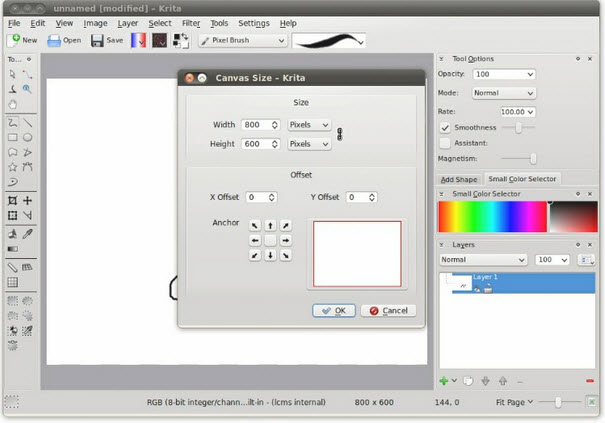Open the Opacity dropdown in Tool Options
This screenshot has width=605, height=423.
coord(504,74)
